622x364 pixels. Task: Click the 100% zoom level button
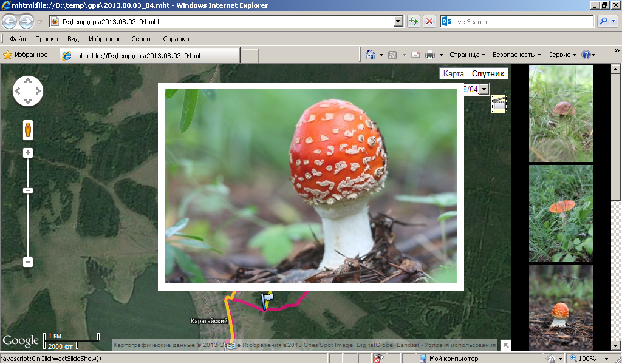(583, 359)
